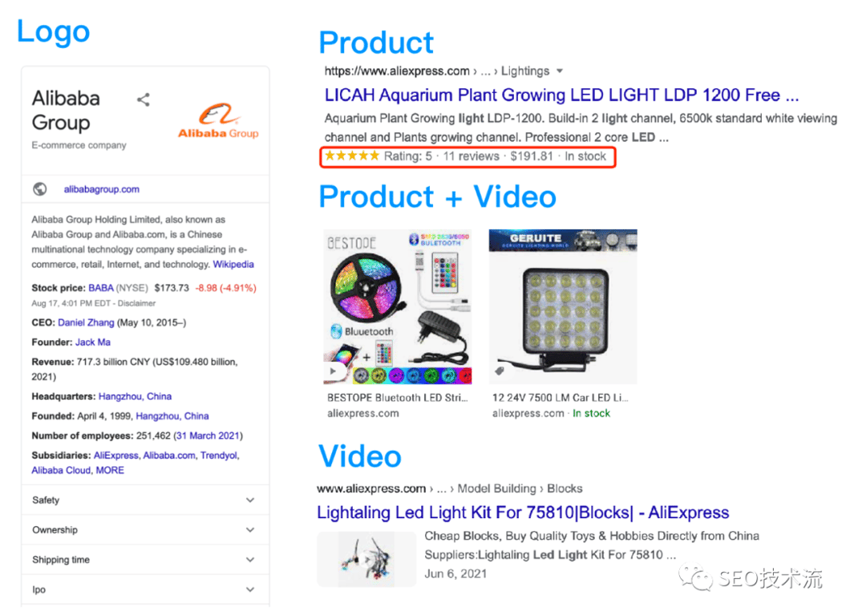This screenshot has height=616, width=850.
Task: Click the play icon on BESTOPE thumbnail
Action: click(332, 371)
